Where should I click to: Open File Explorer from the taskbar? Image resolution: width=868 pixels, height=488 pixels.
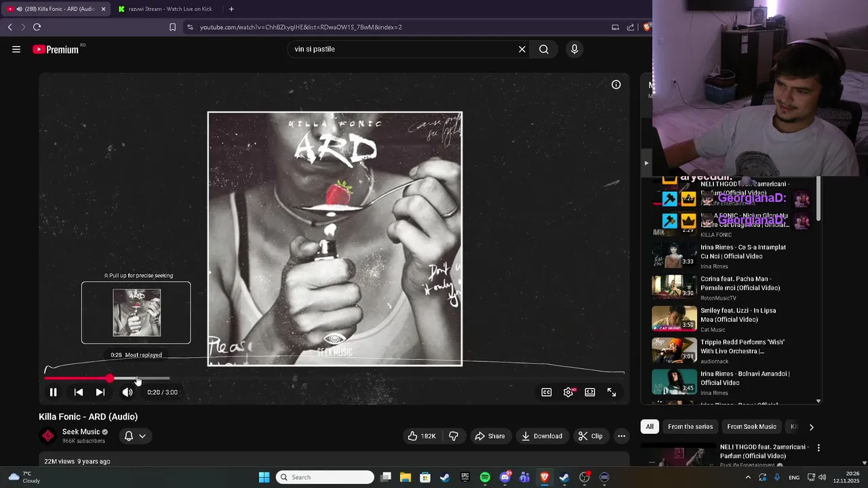tap(405, 477)
